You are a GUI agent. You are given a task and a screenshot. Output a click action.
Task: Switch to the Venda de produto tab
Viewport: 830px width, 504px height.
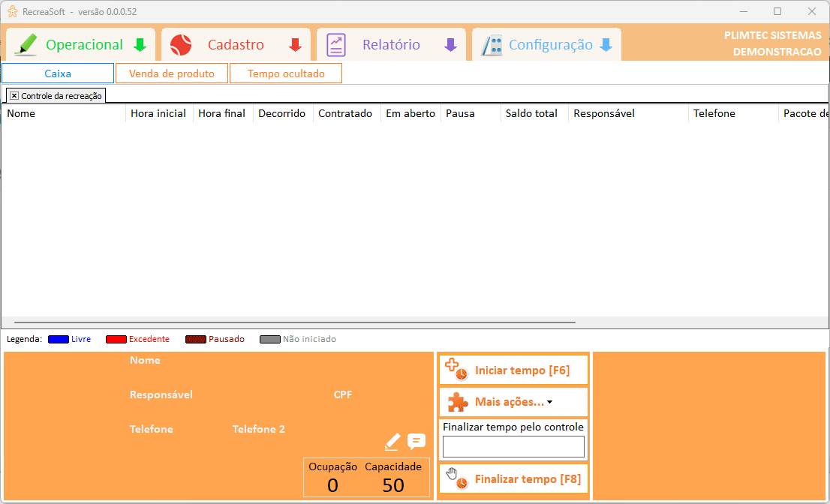pyautogui.click(x=172, y=73)
